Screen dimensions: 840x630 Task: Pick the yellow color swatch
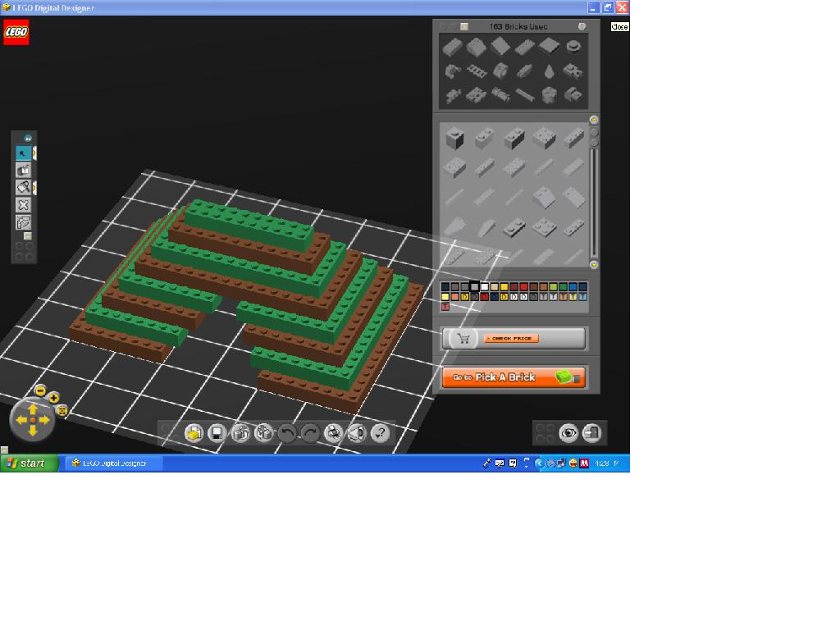point(504,287)
